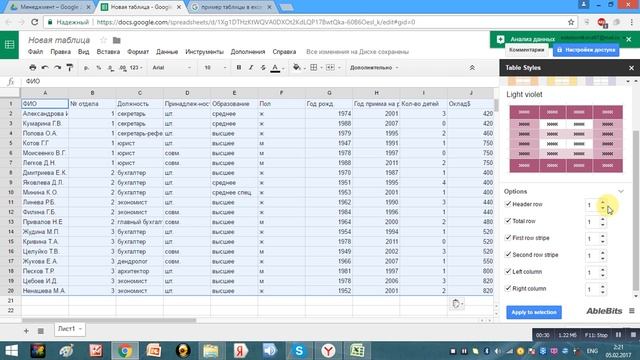Increase decimal places
The width and height of the screenshot is (640, 360).
(123, 68)
